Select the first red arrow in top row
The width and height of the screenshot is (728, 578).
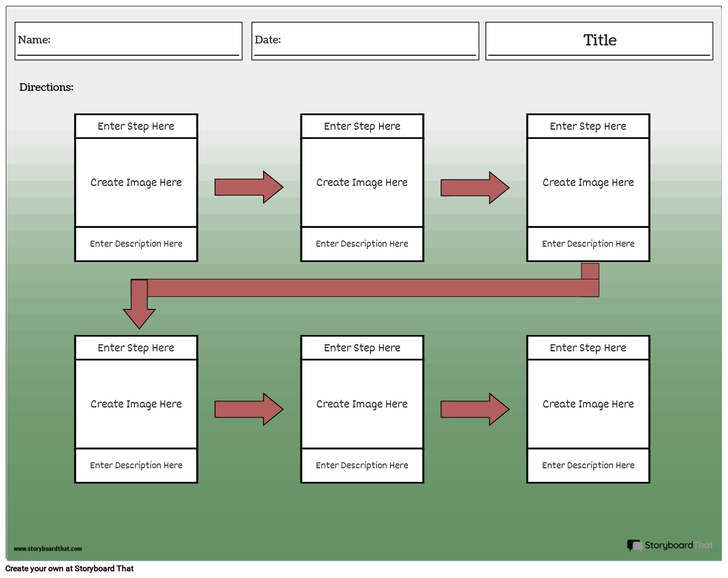click(249, 187)
